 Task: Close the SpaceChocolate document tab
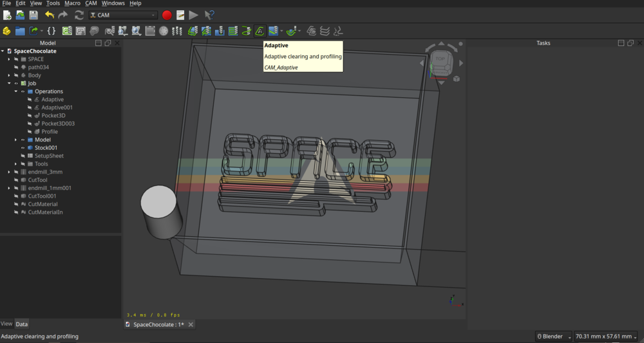(191, 324)
